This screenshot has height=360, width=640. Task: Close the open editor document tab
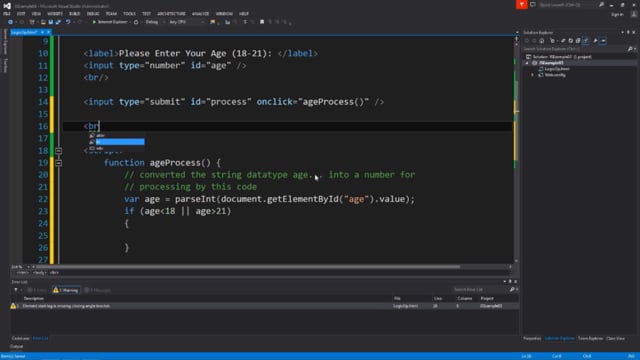[x=49, y=32]
